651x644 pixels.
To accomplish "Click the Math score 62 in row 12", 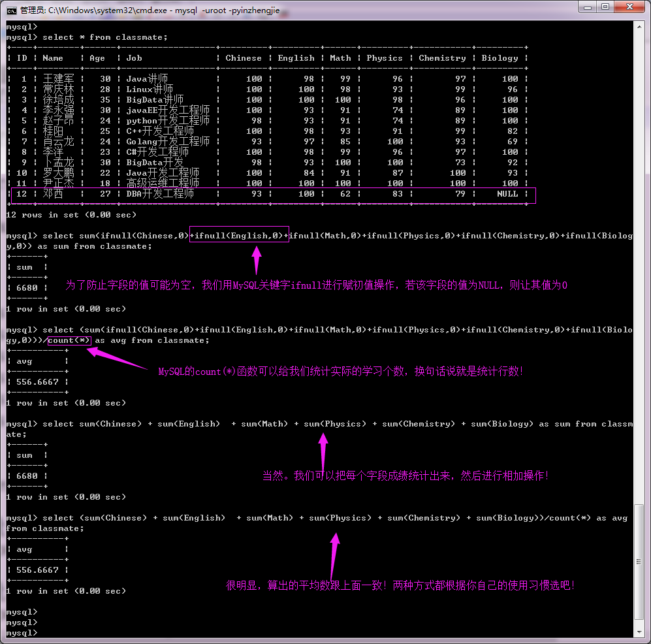I will click(x=345, y=193).
